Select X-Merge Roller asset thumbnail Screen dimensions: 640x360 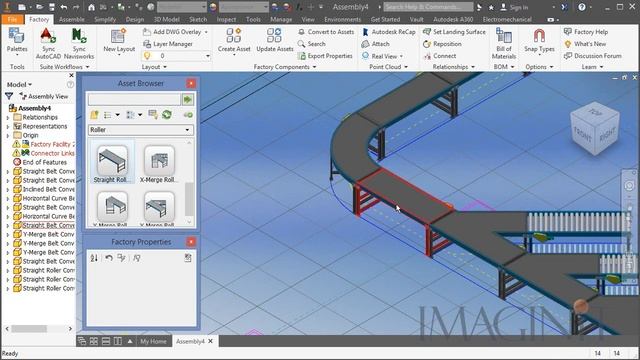click(x=159, y=162)
